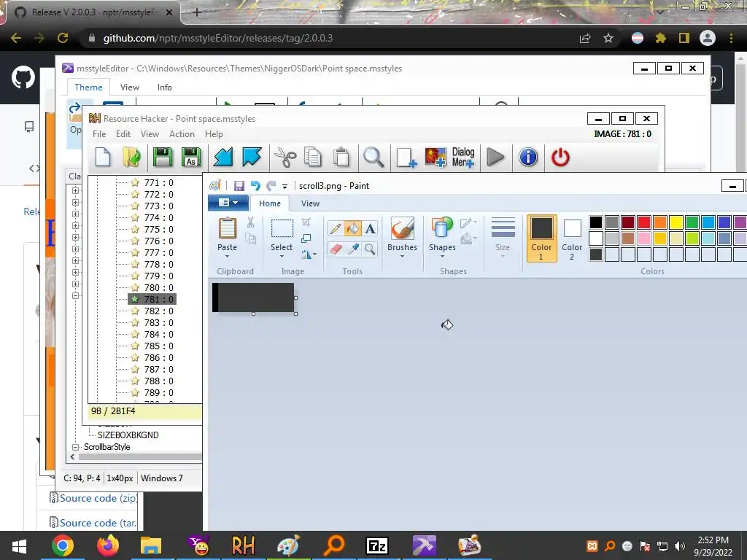Screen dimensions: 747x560
Task: Open Windows Start button
Action: coord(19,545)
